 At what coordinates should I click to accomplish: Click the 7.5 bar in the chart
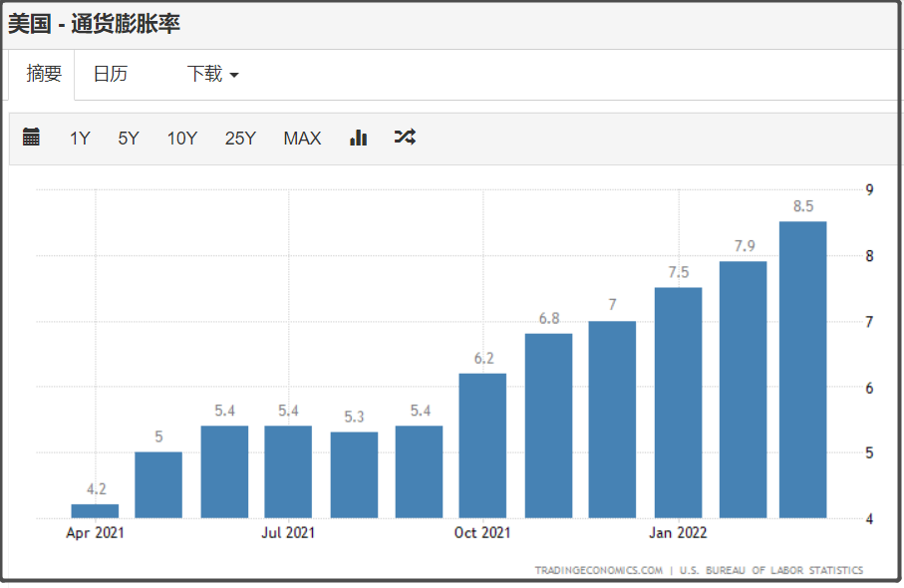click(x=678, y=403)
